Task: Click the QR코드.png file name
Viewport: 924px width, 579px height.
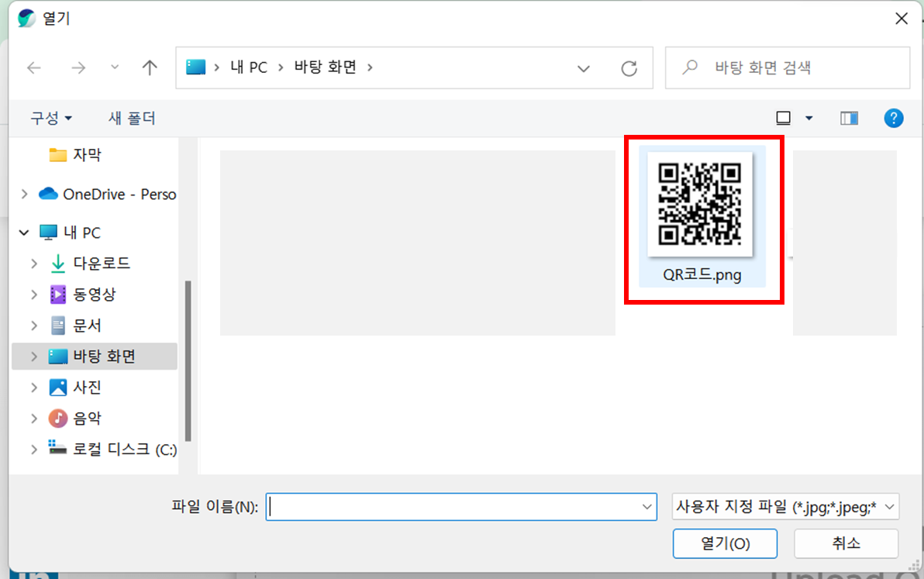Action: coord(702,275)
